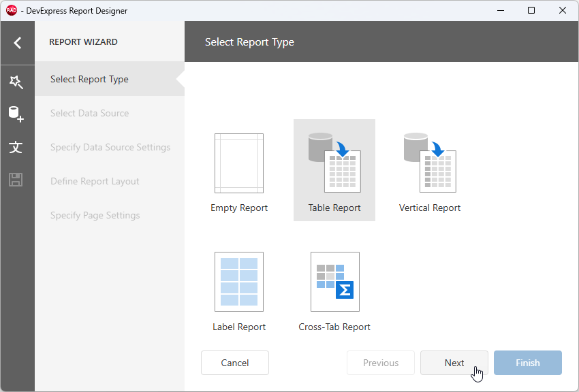Click the Empty Report icon
579x392 pixels.
pyautogui.click(x=239, y=162)
